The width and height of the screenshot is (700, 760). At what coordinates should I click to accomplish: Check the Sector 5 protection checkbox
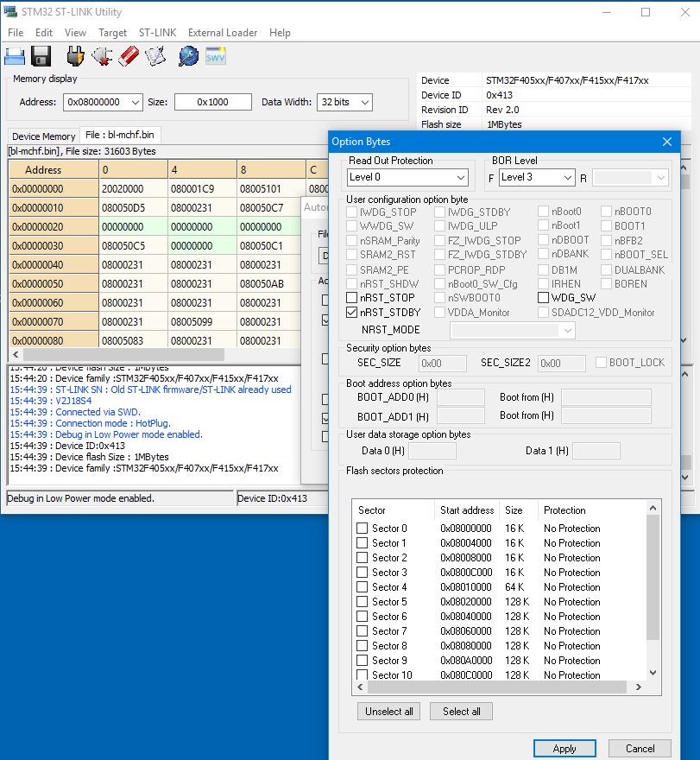click(x=362, y=601)
